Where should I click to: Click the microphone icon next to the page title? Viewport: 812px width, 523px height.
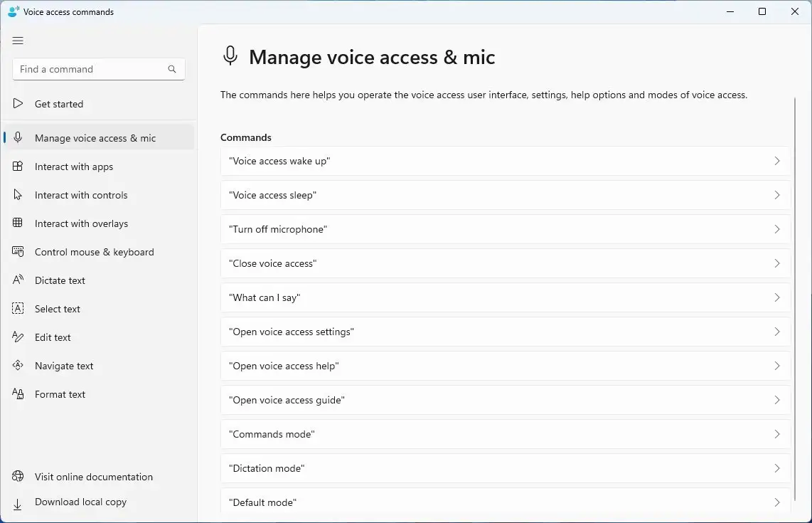click(x=230, y=56)
